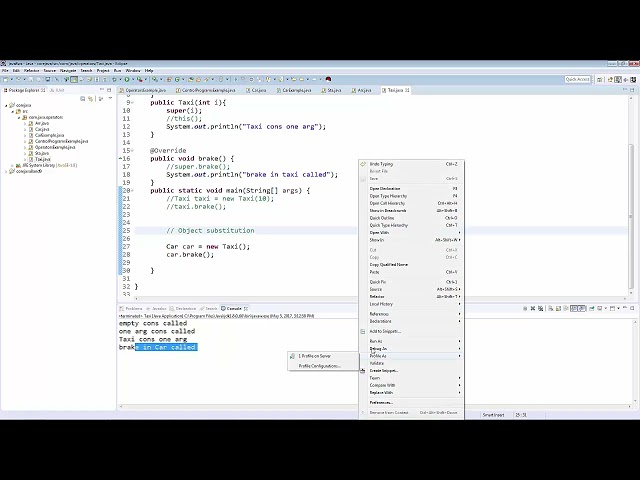Open the Window menu in menu bar
The width and height of the screenshot is (640, 480).
[133, 71]
